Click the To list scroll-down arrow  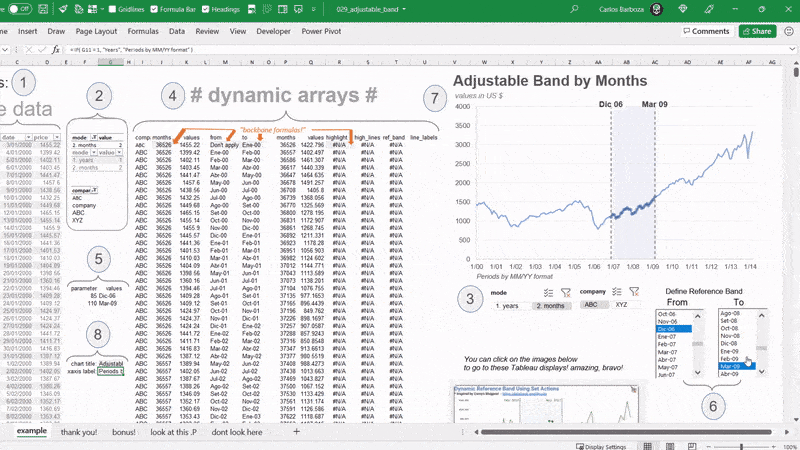click(762, 372)
